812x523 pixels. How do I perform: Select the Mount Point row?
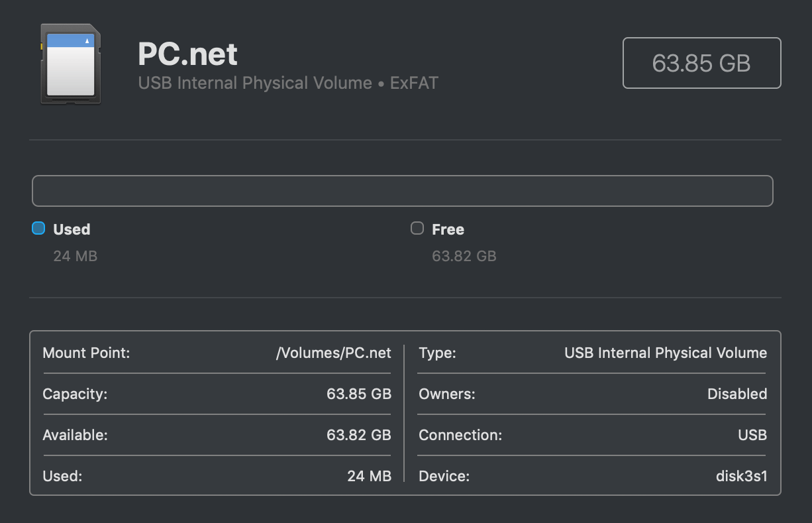217,353
